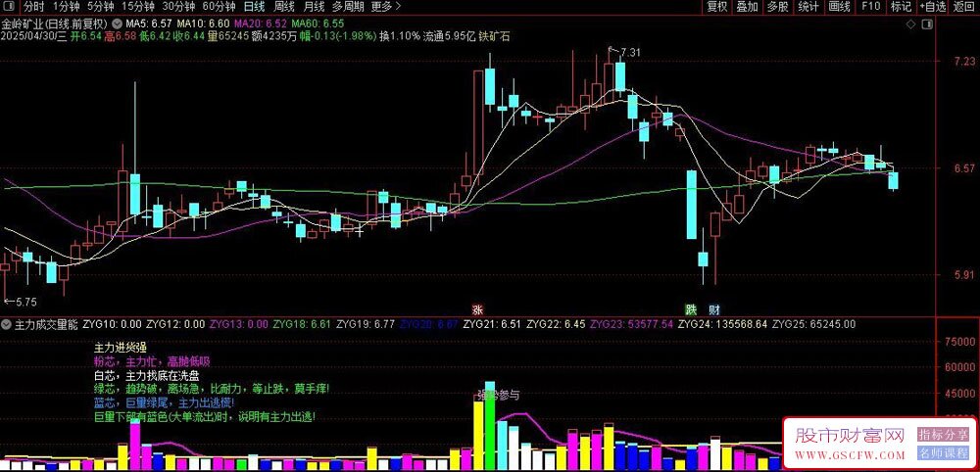Click the 统计 statistics button
Image resolution: width=980 pixels, height=472 pixels.
(808, 8)
